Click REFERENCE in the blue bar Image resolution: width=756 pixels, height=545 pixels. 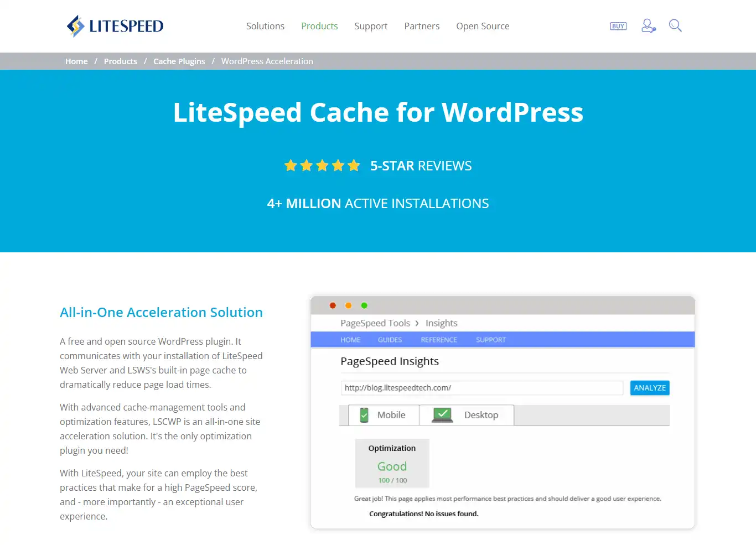(x=439, y=340)
